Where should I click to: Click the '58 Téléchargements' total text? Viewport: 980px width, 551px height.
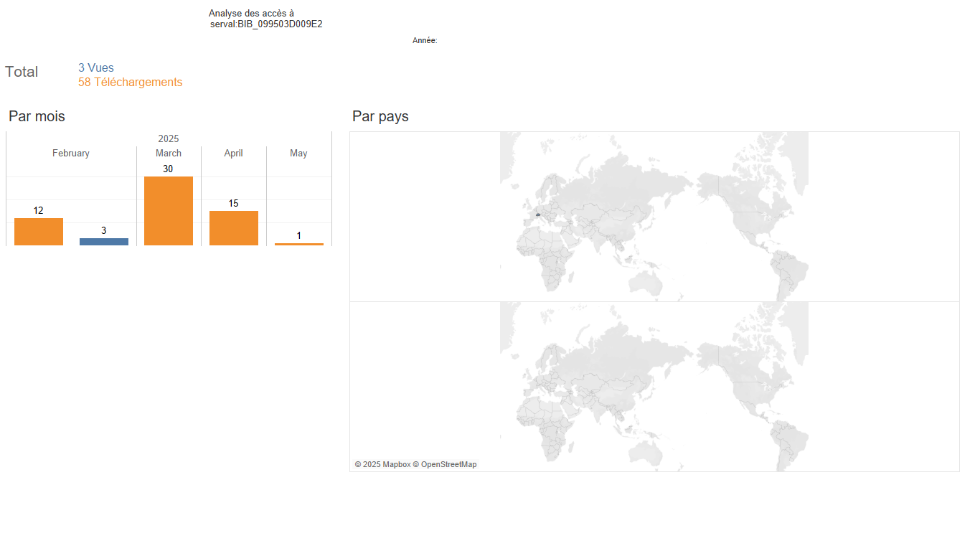click(x=131, y=83)
